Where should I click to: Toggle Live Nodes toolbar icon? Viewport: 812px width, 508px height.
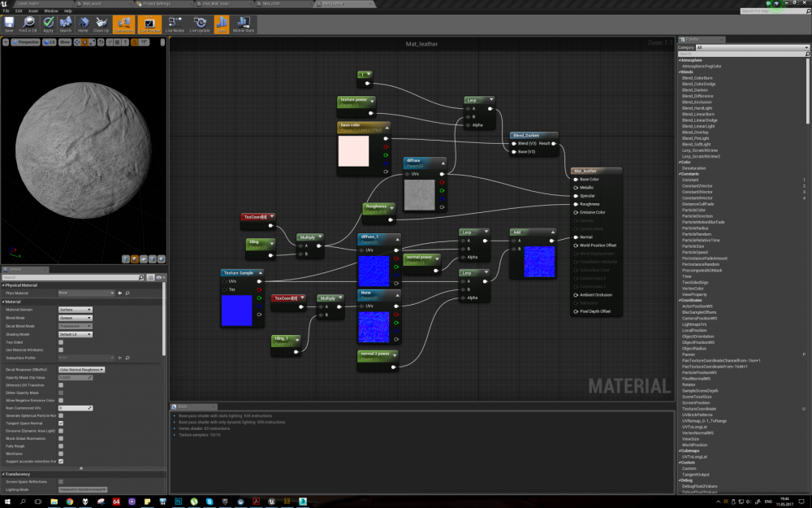pyautogui.click(x=175, y=24)
